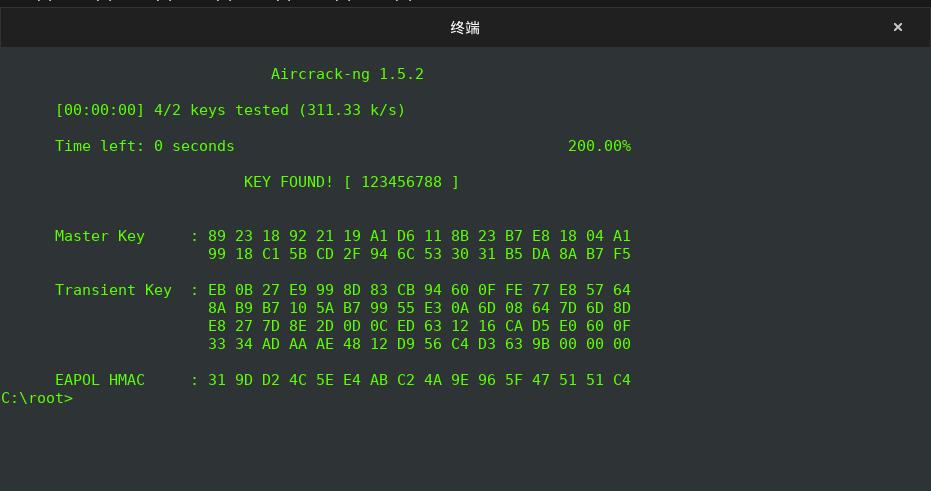The width and height of the screenshot is (931, 491).
Task: Click the Aircrack-ng 1.5.2 heading text
Action: click(x=347, y=74)
